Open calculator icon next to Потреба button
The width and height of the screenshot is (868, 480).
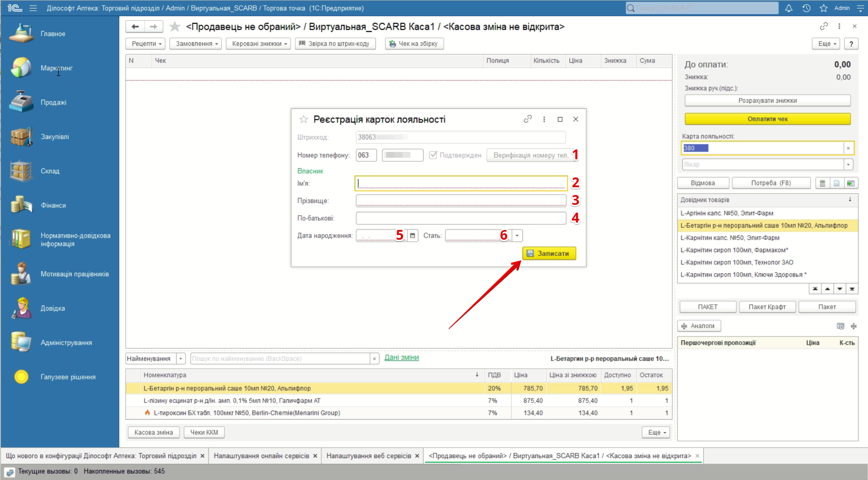tap(822, 183)
